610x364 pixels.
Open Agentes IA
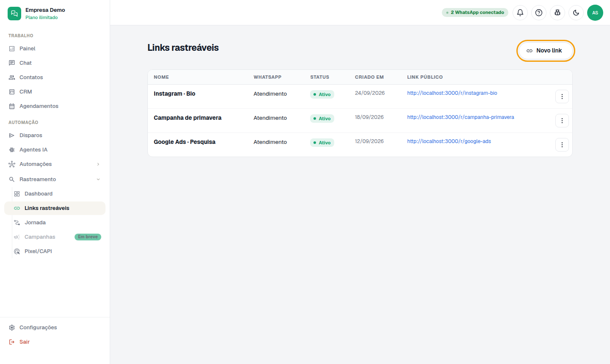[x=55, y=150]
